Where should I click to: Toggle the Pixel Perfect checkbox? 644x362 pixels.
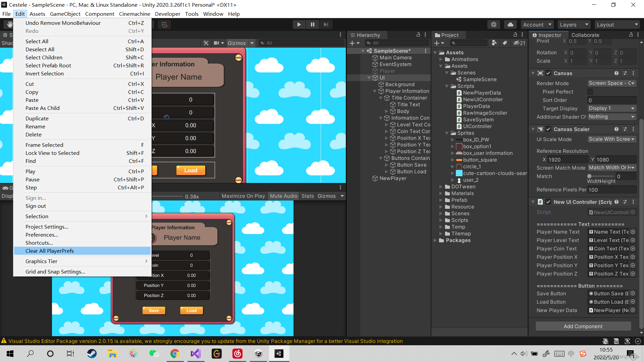click(x=590, y=92)
